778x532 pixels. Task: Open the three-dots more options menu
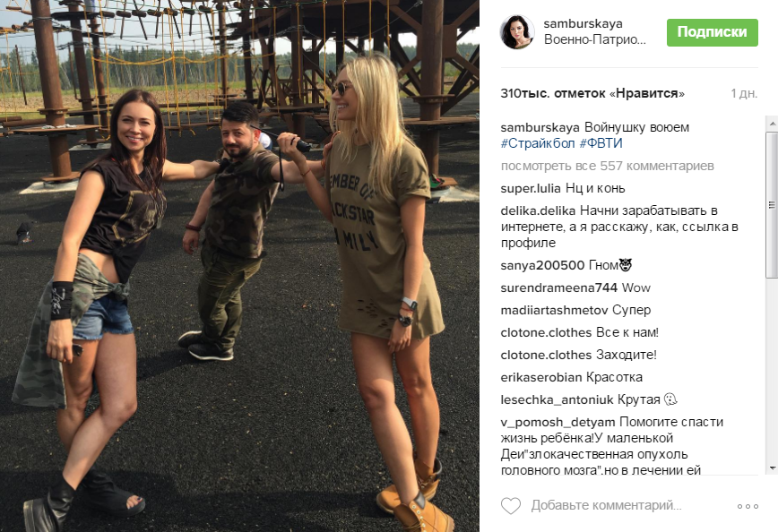[748, 506]
